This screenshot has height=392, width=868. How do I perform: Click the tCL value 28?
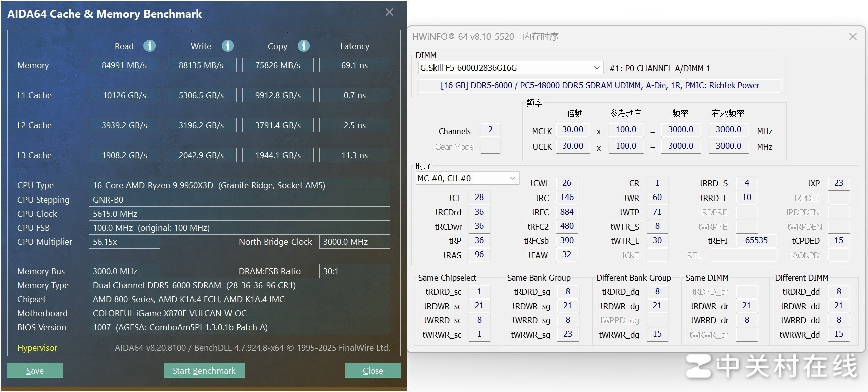[479, 198]
